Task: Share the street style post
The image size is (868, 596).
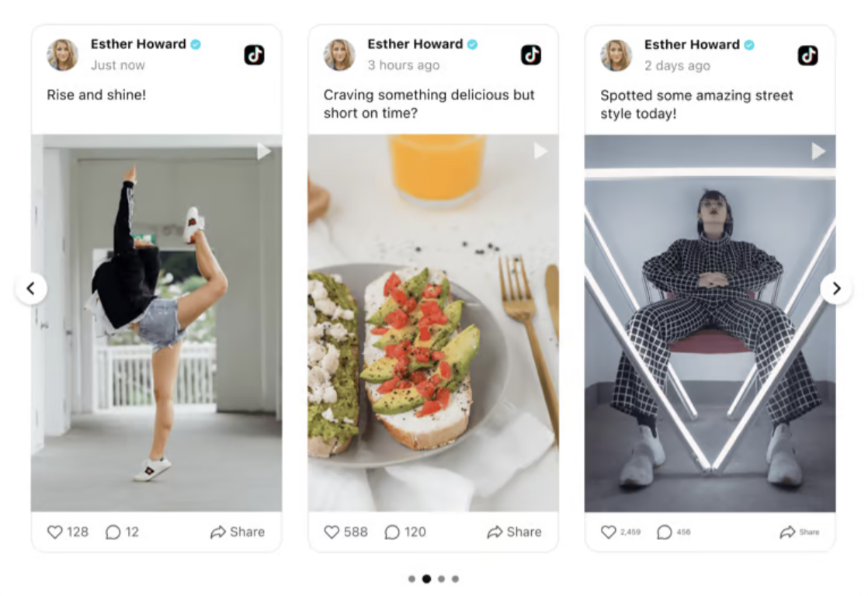Action: point(800,532)
